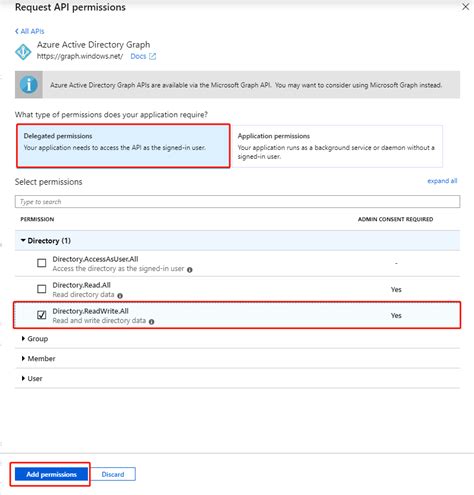Click the Discard button

113,474
